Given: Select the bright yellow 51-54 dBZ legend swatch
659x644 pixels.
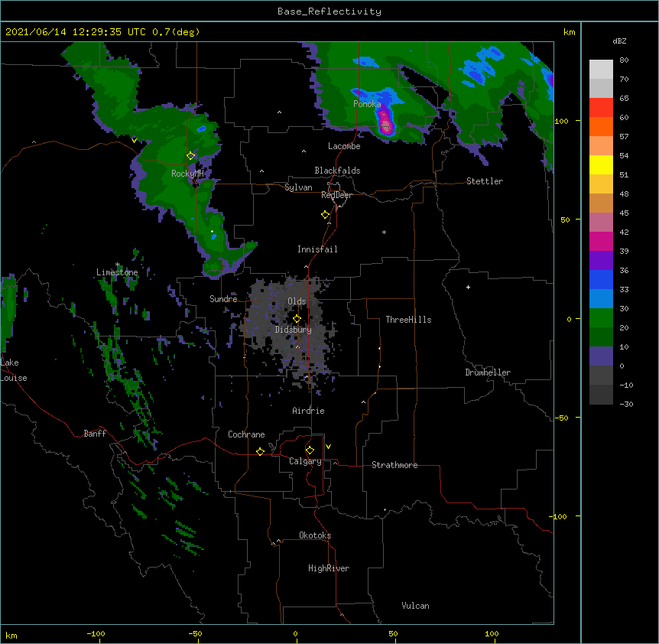Looking at the screenshot, I should pos(601,164).
